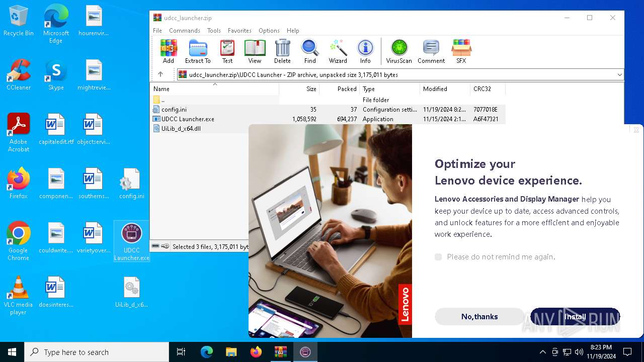
Task: Click the Install button
Action: [575, 317]
